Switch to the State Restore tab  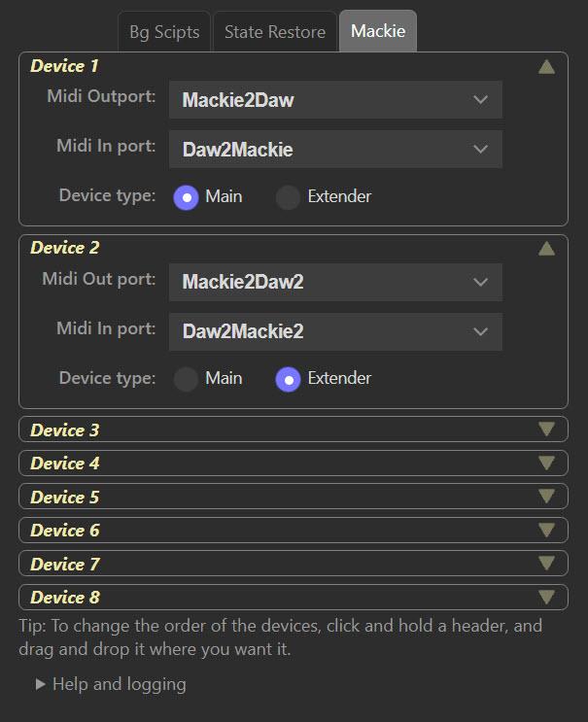[x=274, y=32]
